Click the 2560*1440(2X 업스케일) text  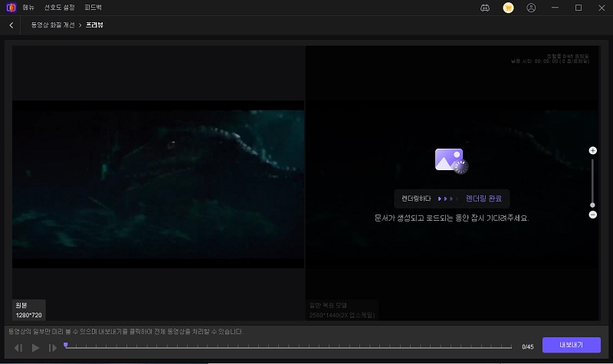(x=342, y=315)
